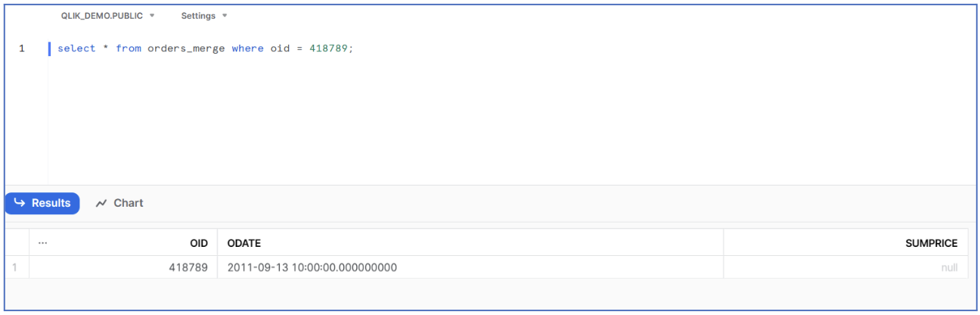The image size is (980, 315).
Task: Click line number 1 in editor gutter
Action: [x=22, y=48]
